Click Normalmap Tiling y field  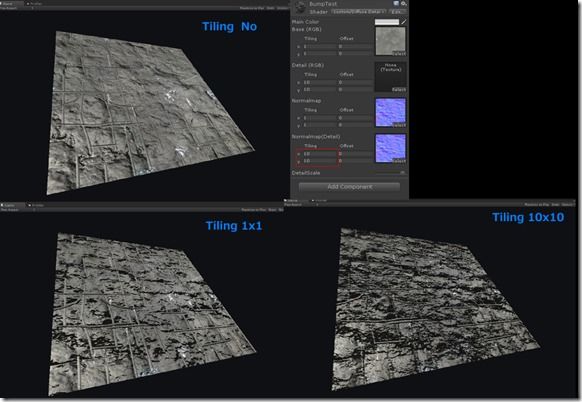pyautogui.click(x=320, y=125)
